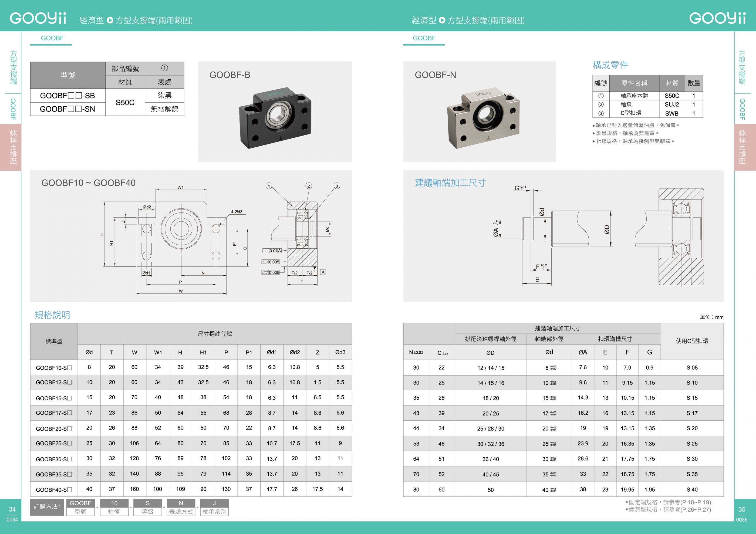Click the GOOBF 型號 box in ordering method
Screen dimensions: 756x534
click(x=80, y=507)
